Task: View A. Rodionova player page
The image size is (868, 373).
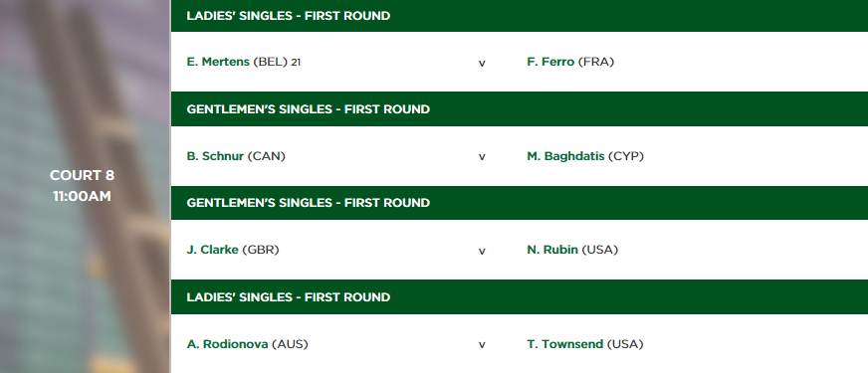Action: 228,344
